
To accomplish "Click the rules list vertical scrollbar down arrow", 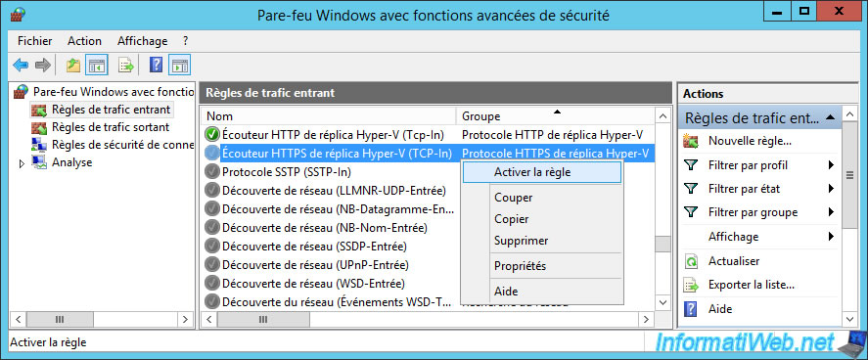I will click(x=662, y=302).
